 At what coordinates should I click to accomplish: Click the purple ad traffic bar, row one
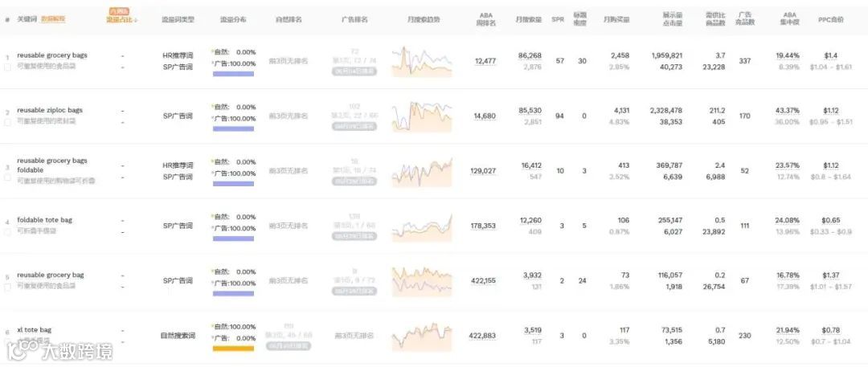click(233, 73)
